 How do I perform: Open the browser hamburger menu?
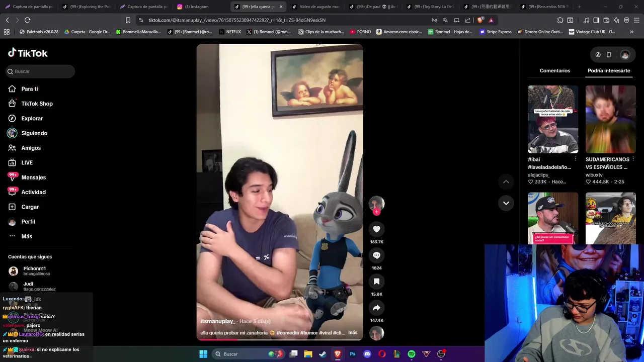click(636, 20)
